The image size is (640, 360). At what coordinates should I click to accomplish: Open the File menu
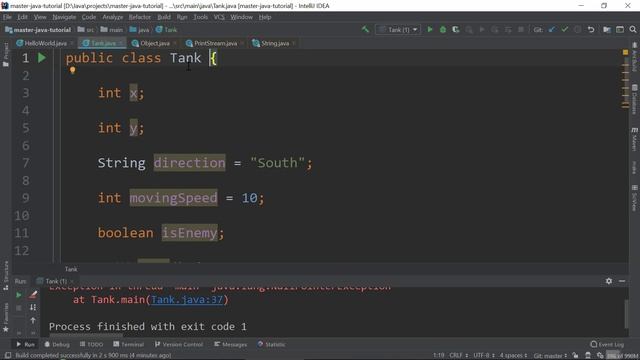7,17
